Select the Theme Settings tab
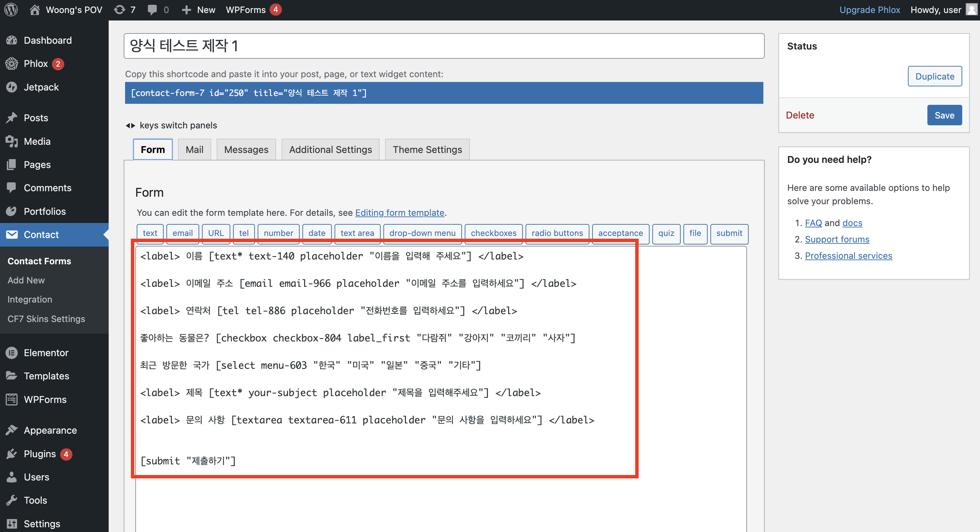Screen dimensions: 980x532 (x=427, y=150)
